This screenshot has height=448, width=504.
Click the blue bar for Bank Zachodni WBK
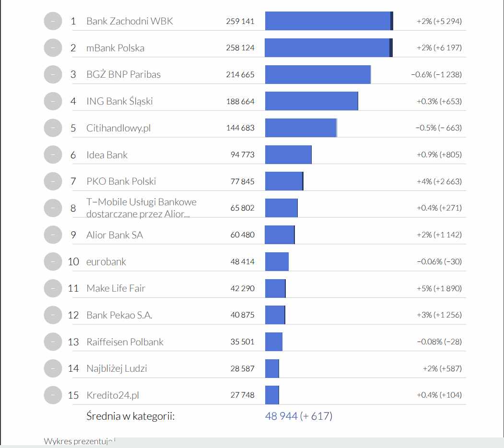[328, 21]
